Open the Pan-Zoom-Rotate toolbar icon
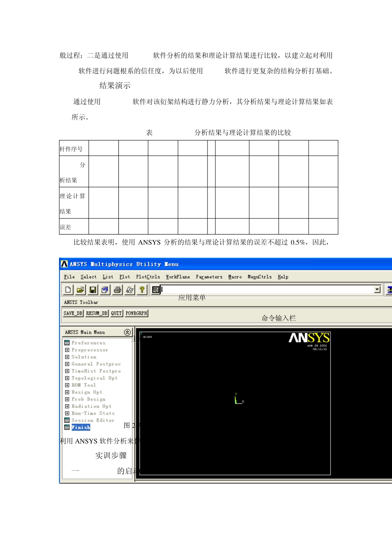 pyautogui.click(x=105, y=290)
